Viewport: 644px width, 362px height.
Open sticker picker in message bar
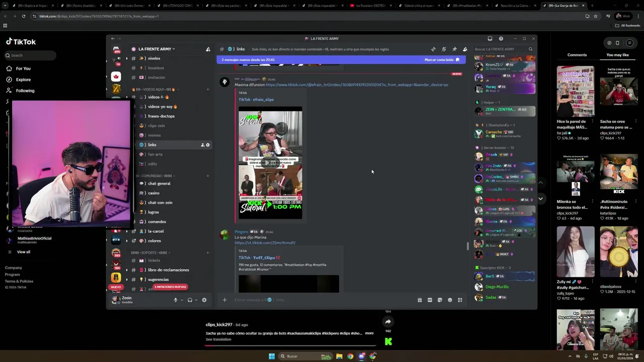[x=440, y=300]
